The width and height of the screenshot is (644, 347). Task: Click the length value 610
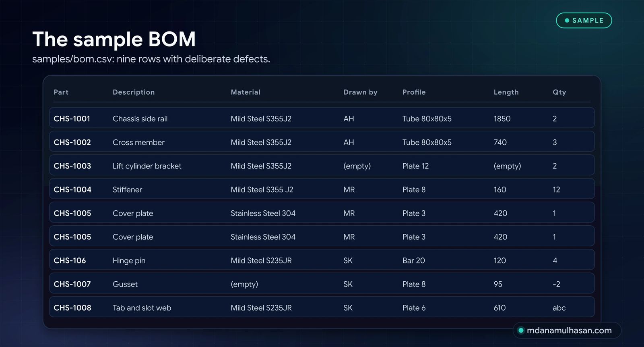500,308
